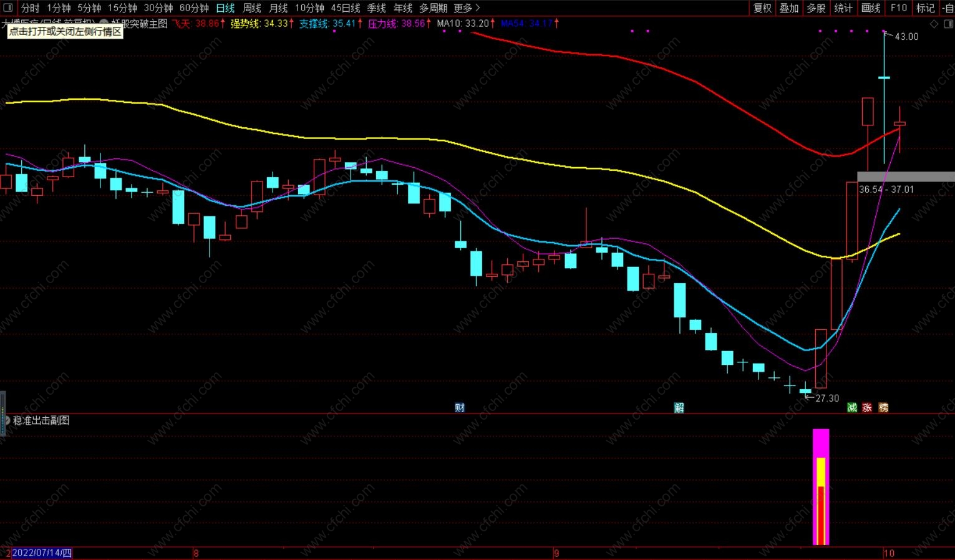
Task: Click the month 8 timeline marker
Action: 196,553
